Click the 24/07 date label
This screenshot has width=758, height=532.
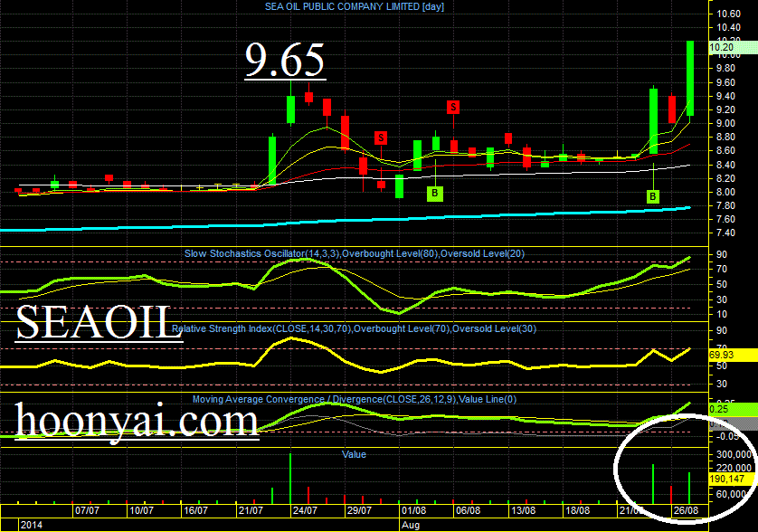tap(305, 510)
